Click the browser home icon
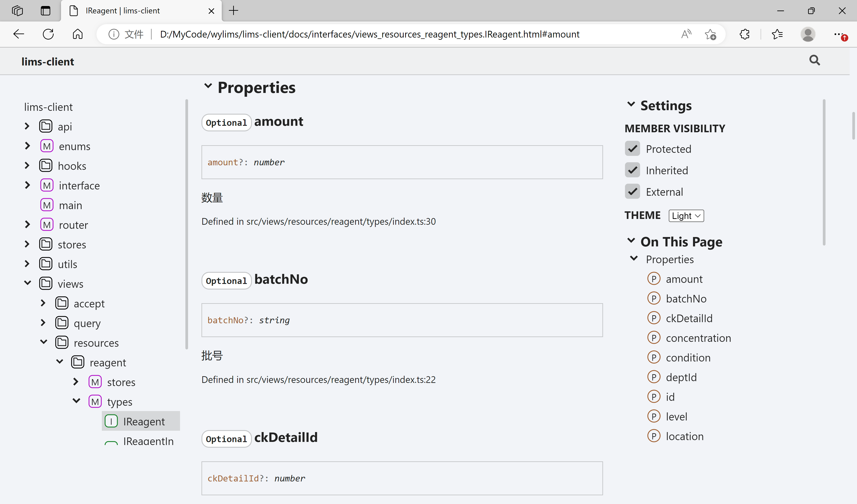 tap(78, 34)
